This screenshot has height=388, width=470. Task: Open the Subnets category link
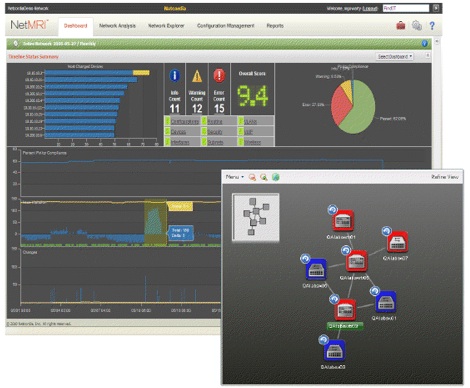(x=215, y=142)
